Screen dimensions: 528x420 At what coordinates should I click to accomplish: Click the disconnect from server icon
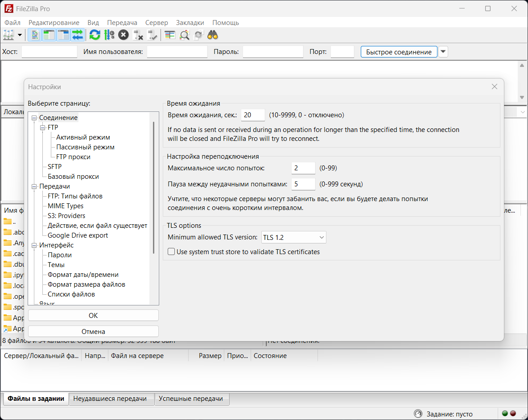coord(138,35)
